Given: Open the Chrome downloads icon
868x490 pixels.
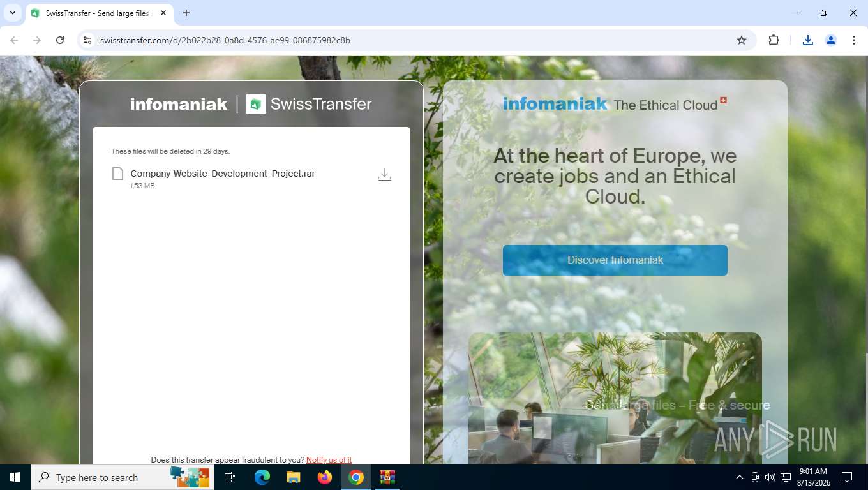Looking at the screenshot, I should [807, 40].
